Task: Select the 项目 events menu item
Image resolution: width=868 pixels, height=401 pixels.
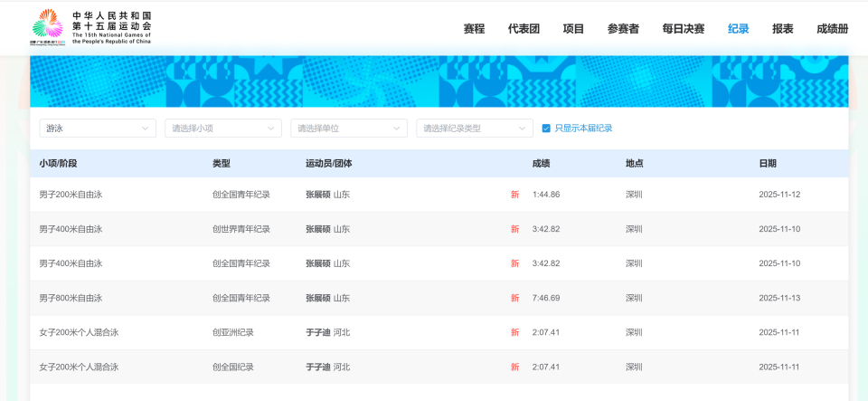Action: 573,29
